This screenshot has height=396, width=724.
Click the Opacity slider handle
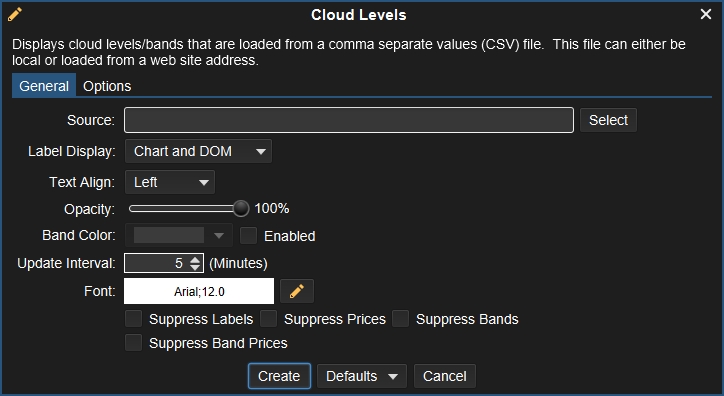click(241, 209)
